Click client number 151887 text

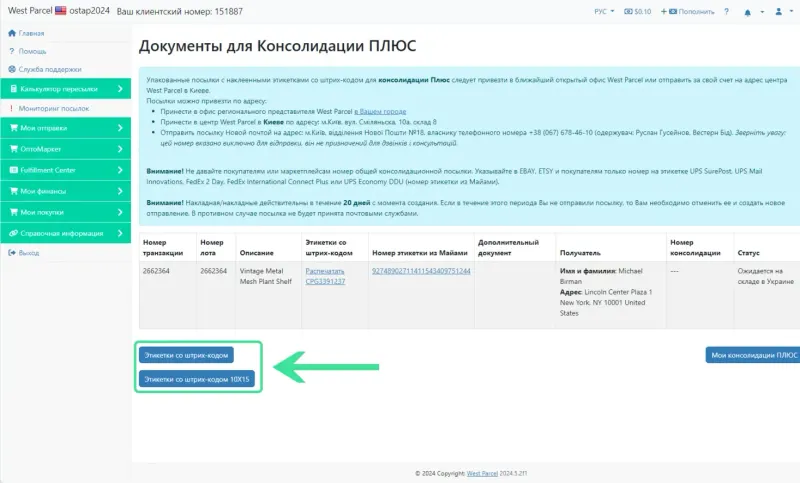click(x=229, y=11)
